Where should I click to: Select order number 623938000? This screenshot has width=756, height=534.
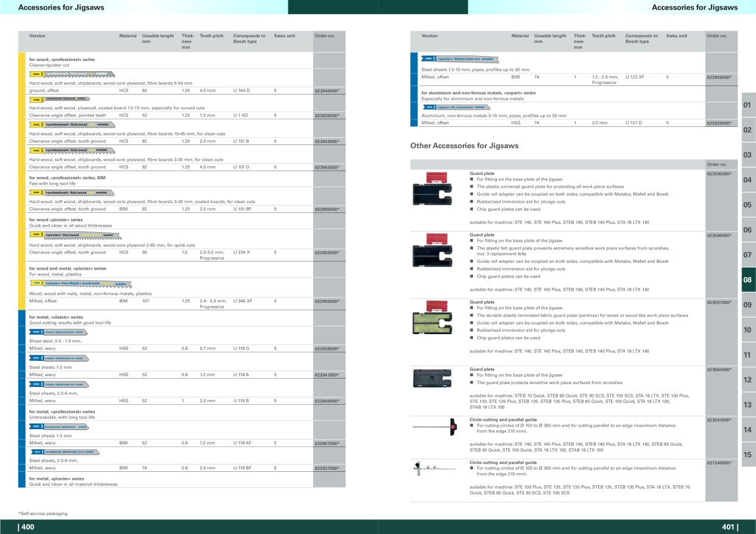tap(327, 349)
